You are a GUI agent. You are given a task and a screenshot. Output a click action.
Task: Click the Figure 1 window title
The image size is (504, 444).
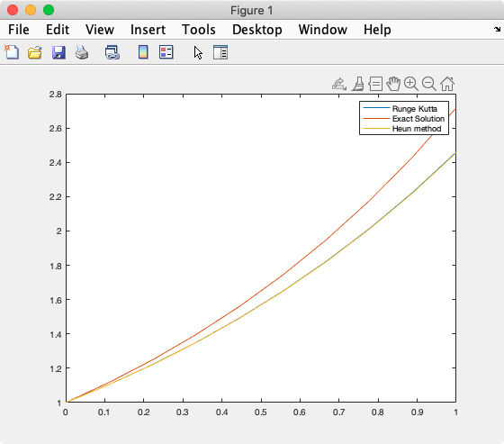tap(252, 11)
